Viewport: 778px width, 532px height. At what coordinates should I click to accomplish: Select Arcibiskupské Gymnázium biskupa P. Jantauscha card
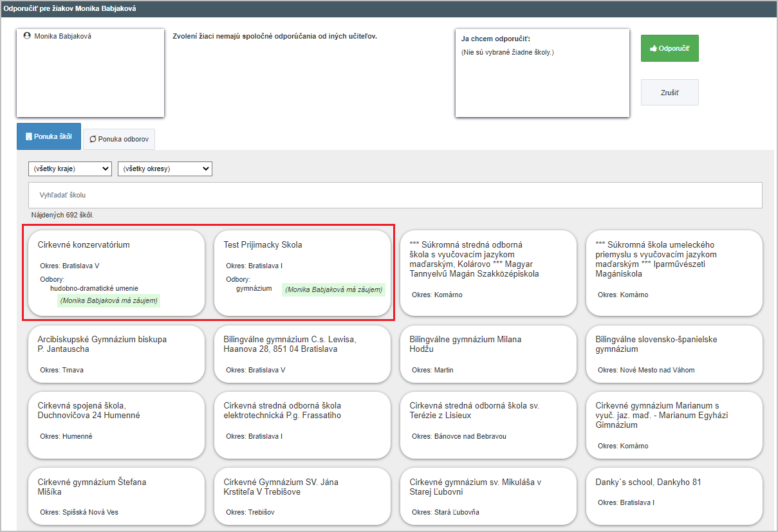(x=116, y=354)
